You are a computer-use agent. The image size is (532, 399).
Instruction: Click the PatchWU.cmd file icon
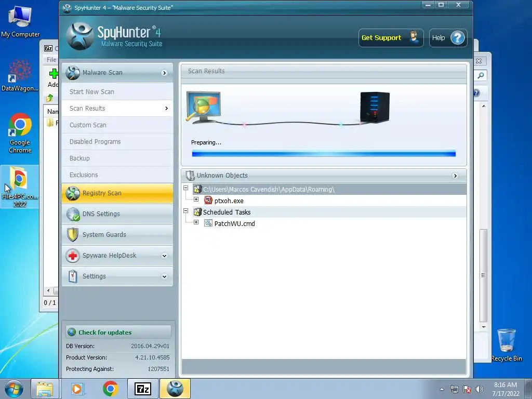click(x=208, y=223)
